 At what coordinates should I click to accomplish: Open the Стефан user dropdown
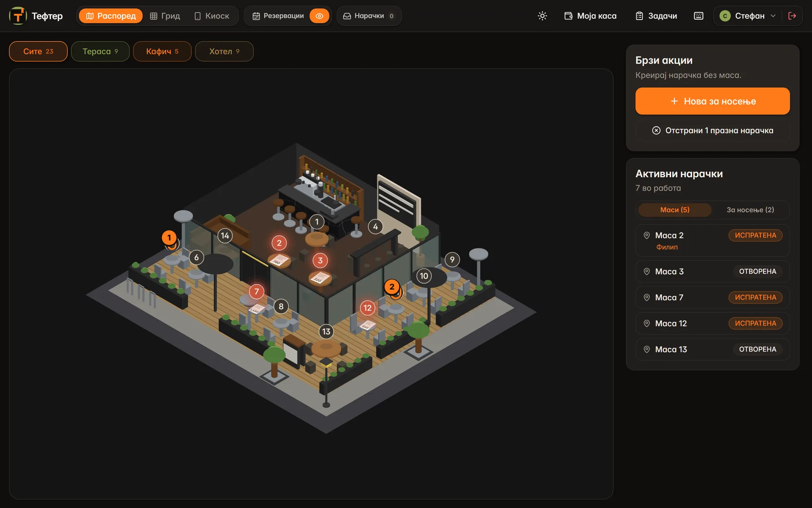(x=747, y=16)
